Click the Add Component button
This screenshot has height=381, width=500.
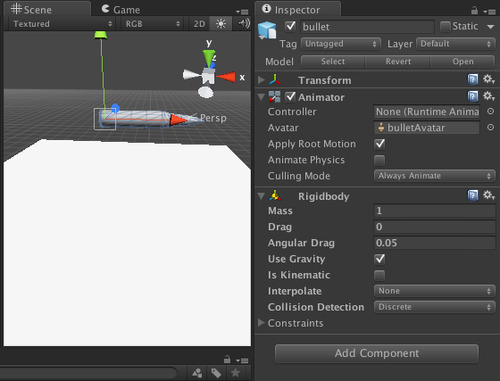click(377, 353)
